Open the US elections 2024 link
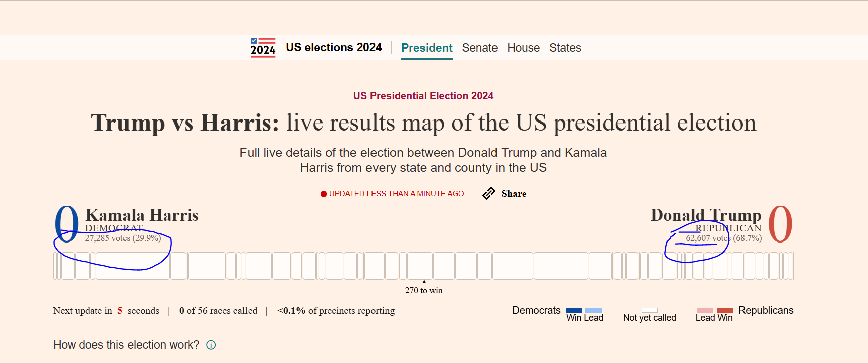This screenshot has height=363, width=868. pyautogui.click(x=333, y=47)
